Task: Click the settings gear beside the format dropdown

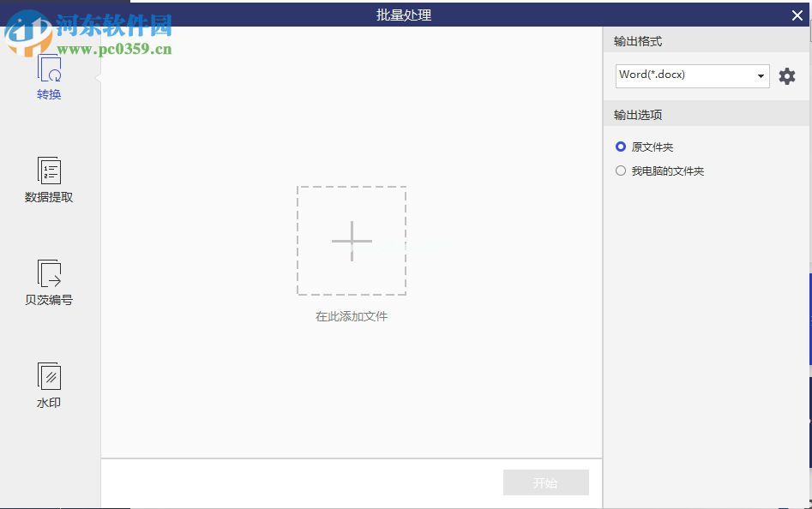Action: pyautogui.click(x=787, y=75)
